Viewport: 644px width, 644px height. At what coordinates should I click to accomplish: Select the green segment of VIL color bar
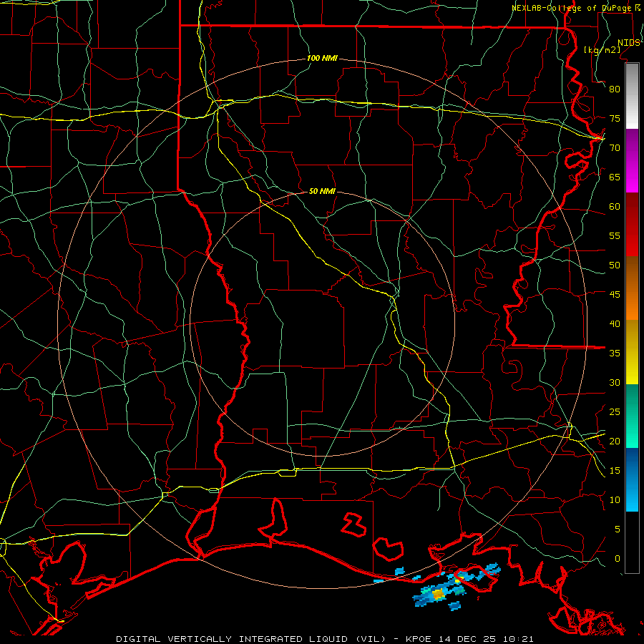pyautogui.click(x=632, y=416)
